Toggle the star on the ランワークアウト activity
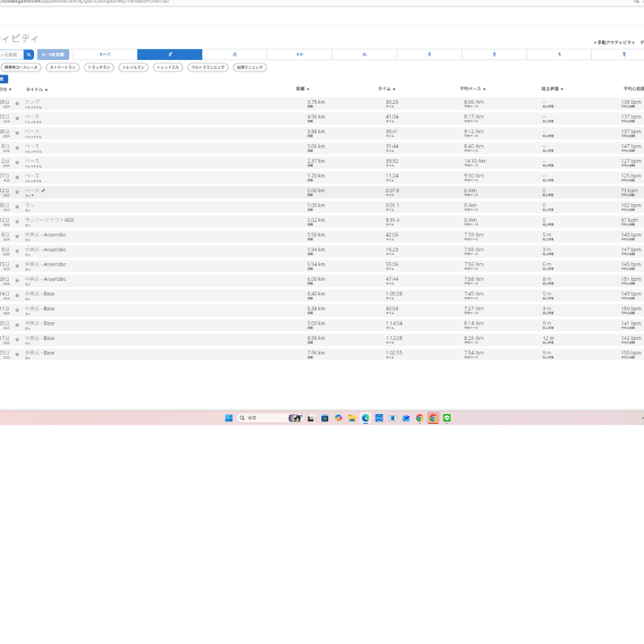 click(17, 222)
